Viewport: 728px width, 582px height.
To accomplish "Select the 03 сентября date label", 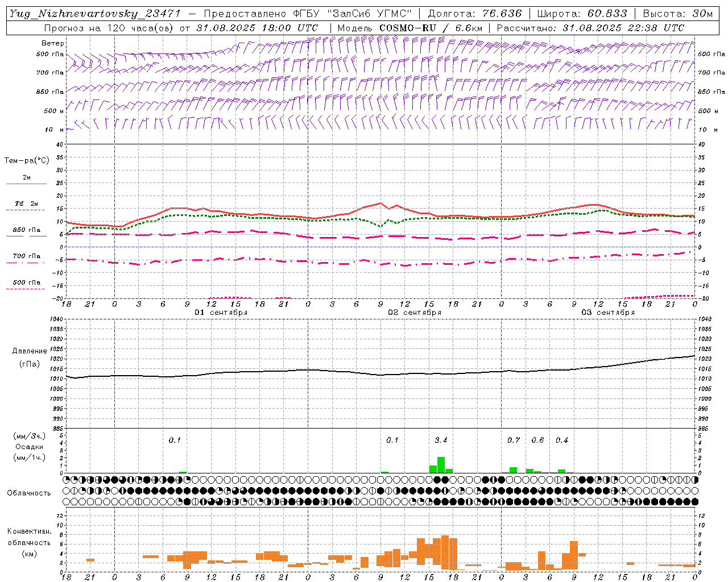I will [x=608, y=313].
